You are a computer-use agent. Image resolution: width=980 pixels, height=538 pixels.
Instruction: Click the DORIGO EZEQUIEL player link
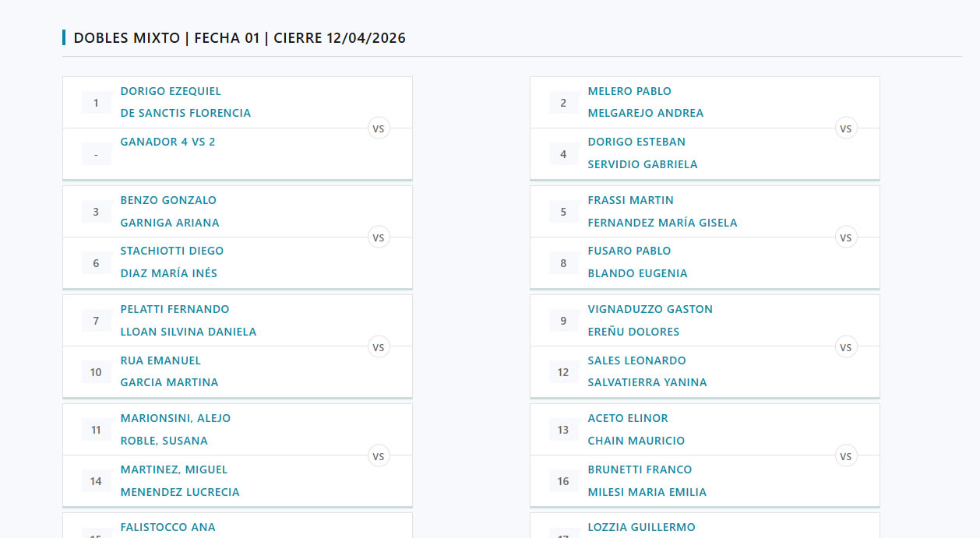click(171, 91)
